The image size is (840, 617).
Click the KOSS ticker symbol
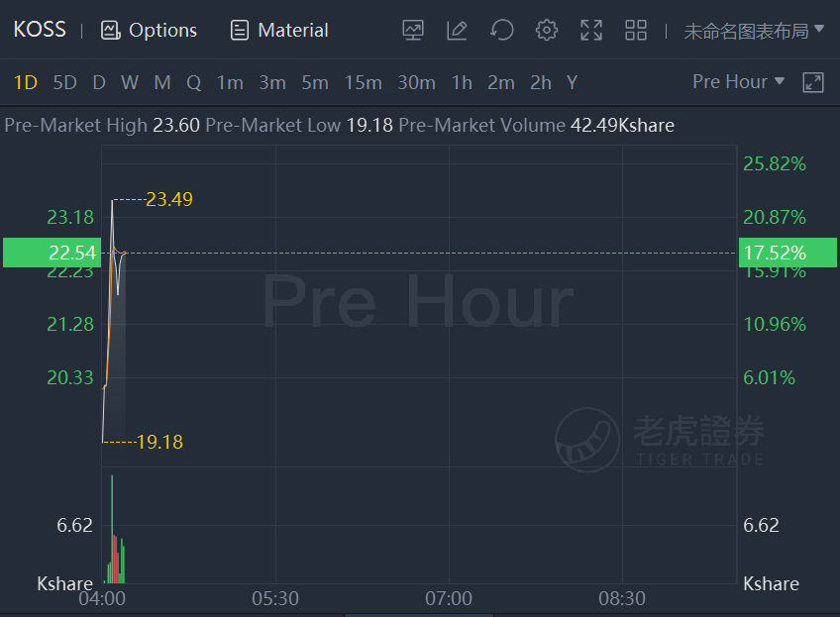[x=40, y=30]
